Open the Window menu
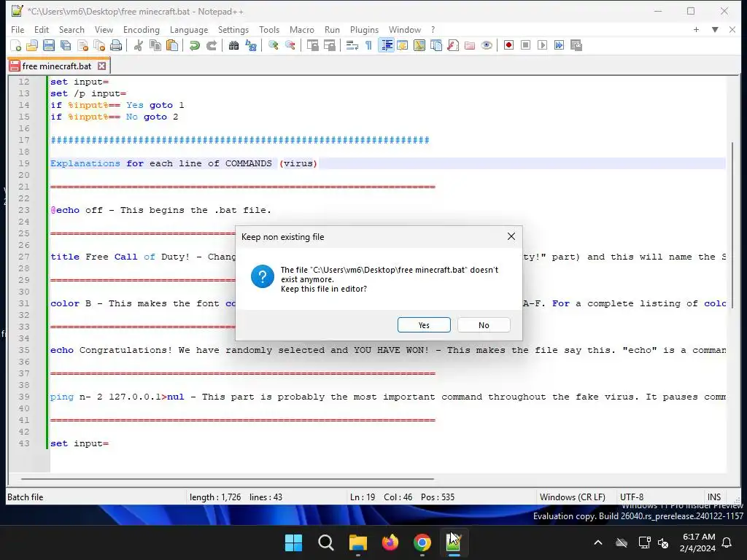This screenshot has height=560, width=747. coord(404,29)
